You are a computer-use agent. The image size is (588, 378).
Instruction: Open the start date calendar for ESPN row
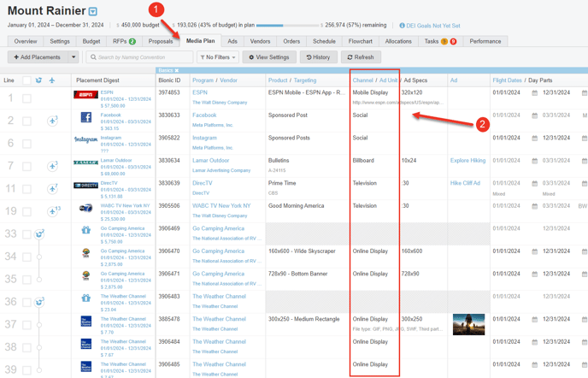point(535,92)
